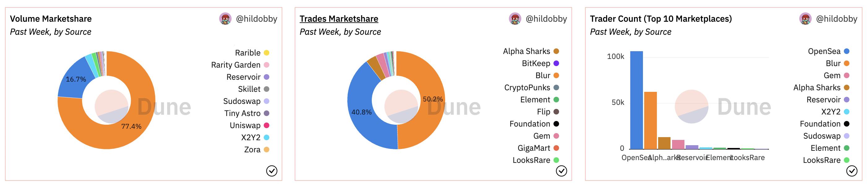Click Sudoswap color dot in Volume legend

pos(267,101)
